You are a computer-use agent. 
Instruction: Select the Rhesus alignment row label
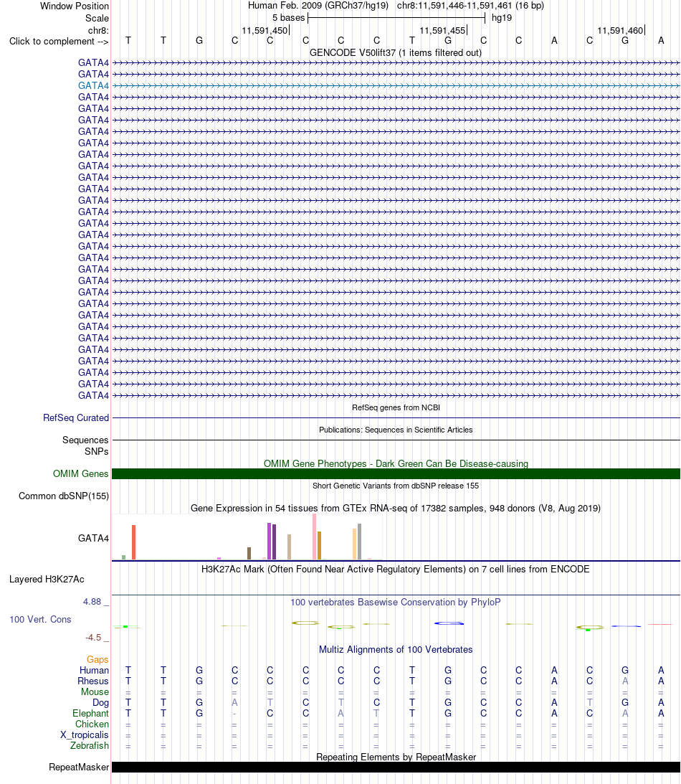click(93, 681)
